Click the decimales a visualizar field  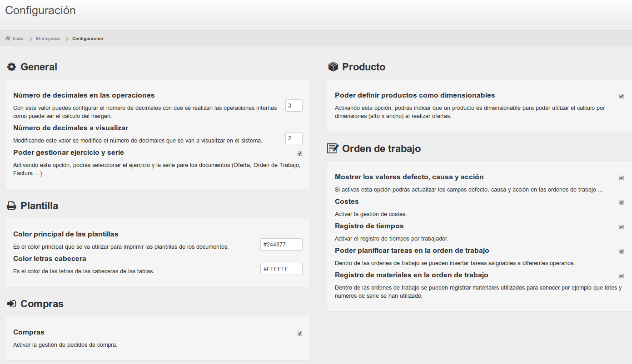pos(294,138)
